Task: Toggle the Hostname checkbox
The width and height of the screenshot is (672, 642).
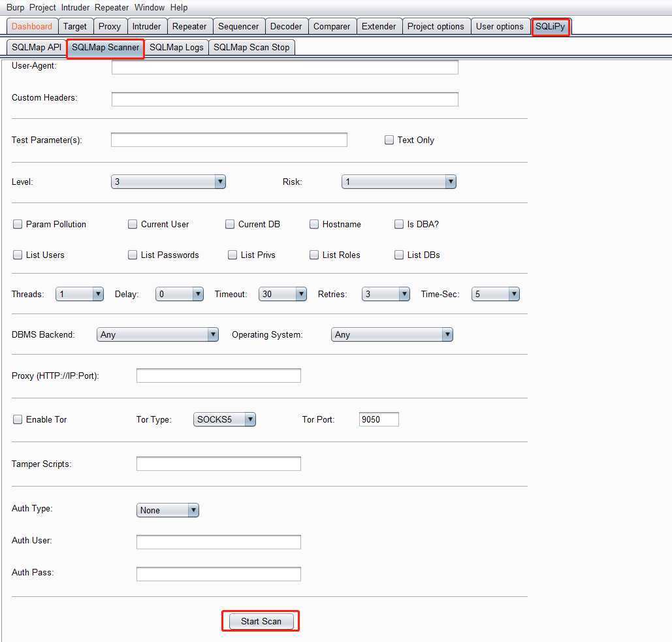Action: (x=314, y=224)
